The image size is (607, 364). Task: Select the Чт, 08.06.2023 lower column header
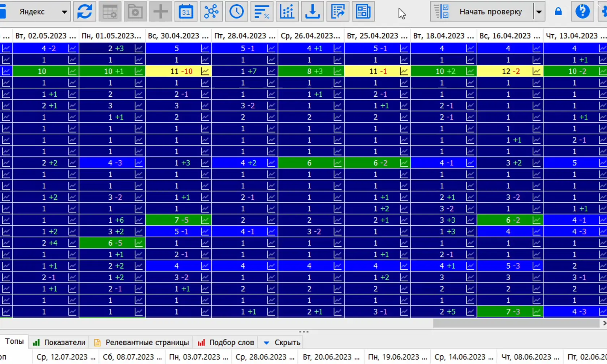[x=530, y=357]
